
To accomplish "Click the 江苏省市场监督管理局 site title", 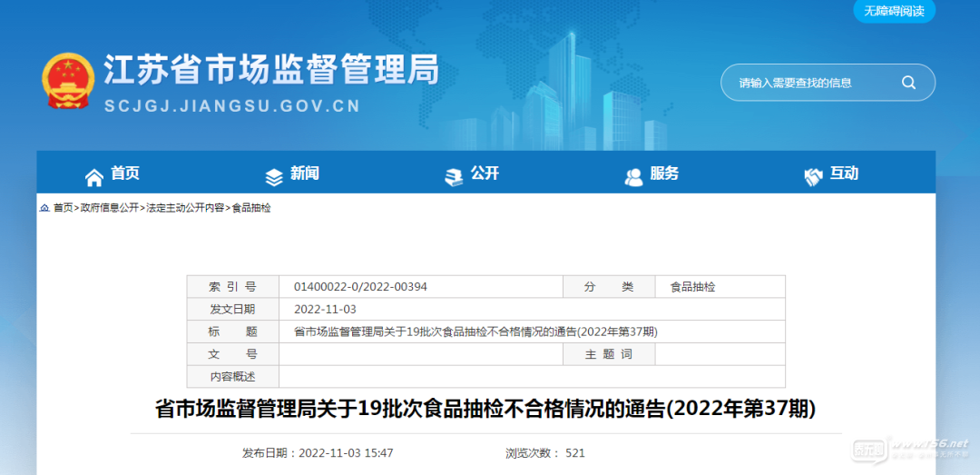I will tap(271, 70).
